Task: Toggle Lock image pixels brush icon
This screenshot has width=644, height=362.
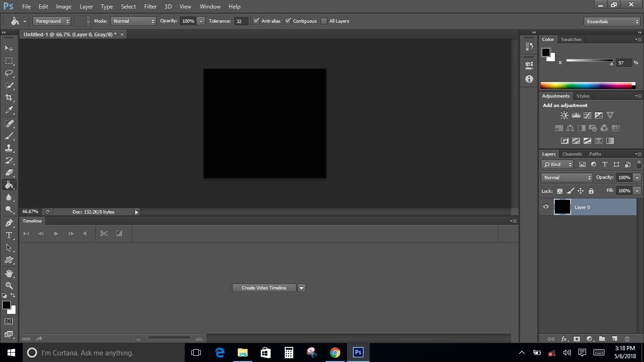Action: pyautogui.click(x=570, y=191)
